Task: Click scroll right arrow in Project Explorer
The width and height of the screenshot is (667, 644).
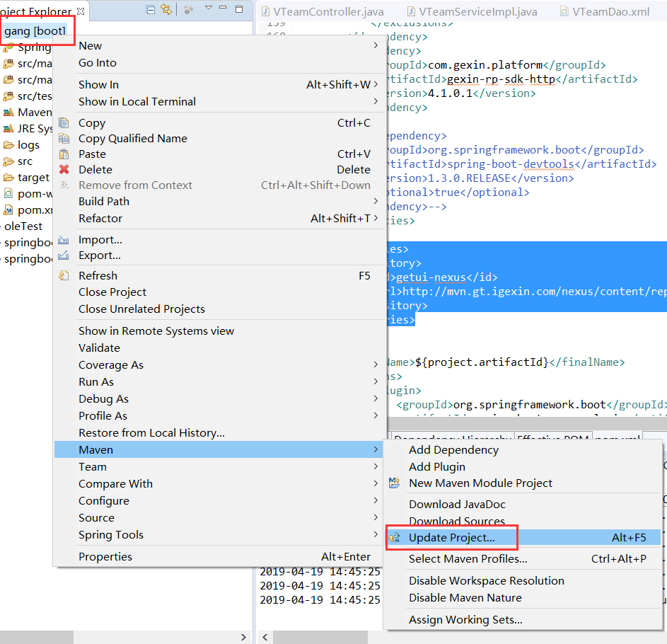Action: (x=243, y=637)
